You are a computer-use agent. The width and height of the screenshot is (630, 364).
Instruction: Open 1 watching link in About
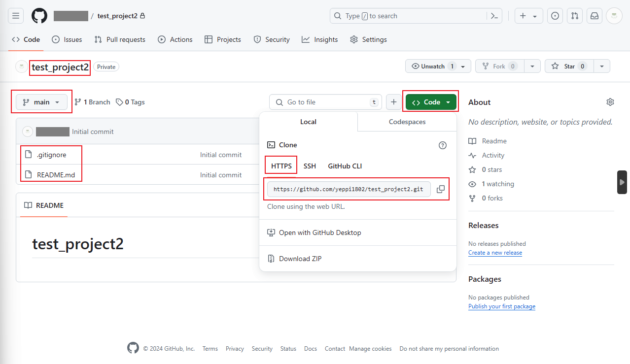[x=491, y=184]
